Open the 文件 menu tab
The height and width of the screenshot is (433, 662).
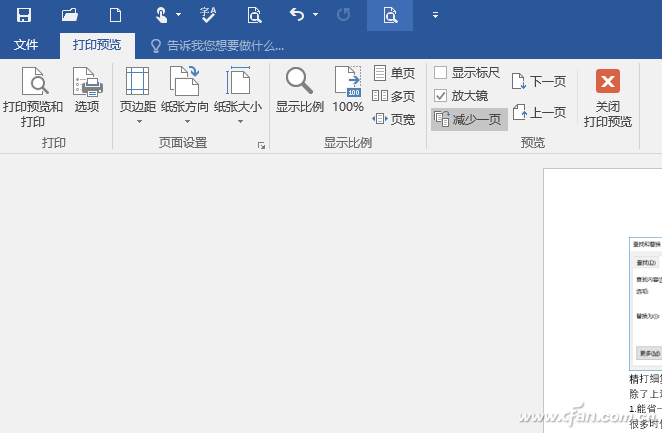(26, 45)
